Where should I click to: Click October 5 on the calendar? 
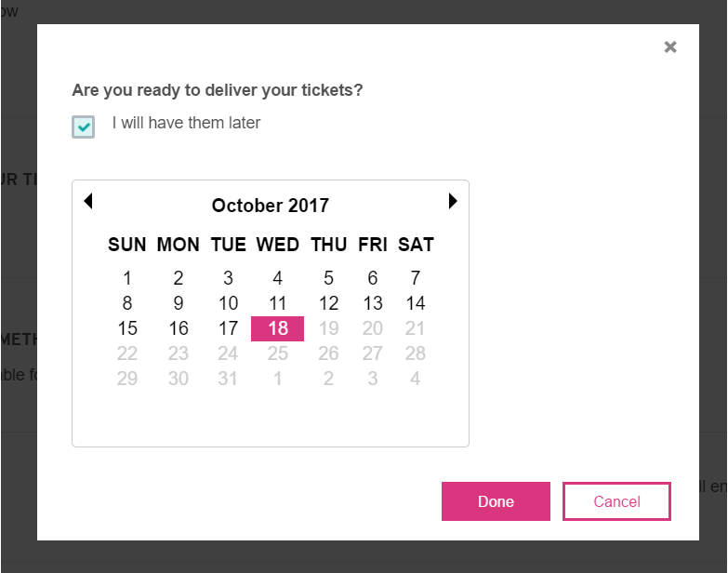coord(328,278)
